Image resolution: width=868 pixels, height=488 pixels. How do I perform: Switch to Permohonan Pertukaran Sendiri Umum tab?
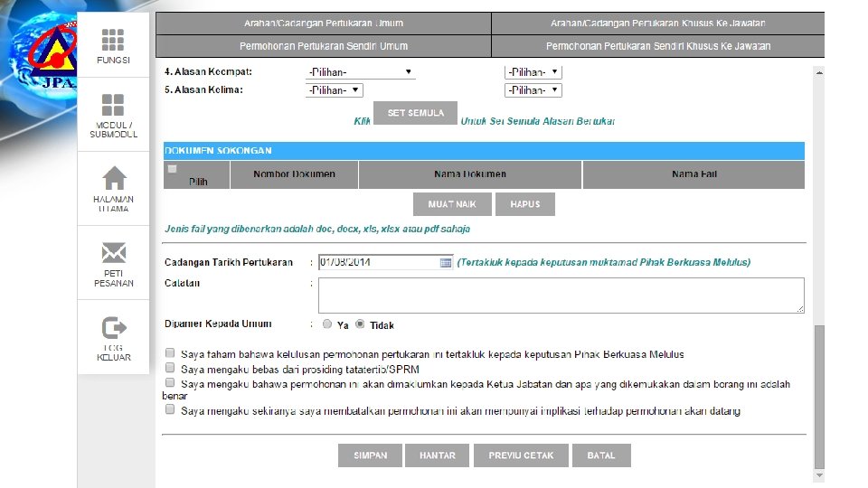pos(324,46)
